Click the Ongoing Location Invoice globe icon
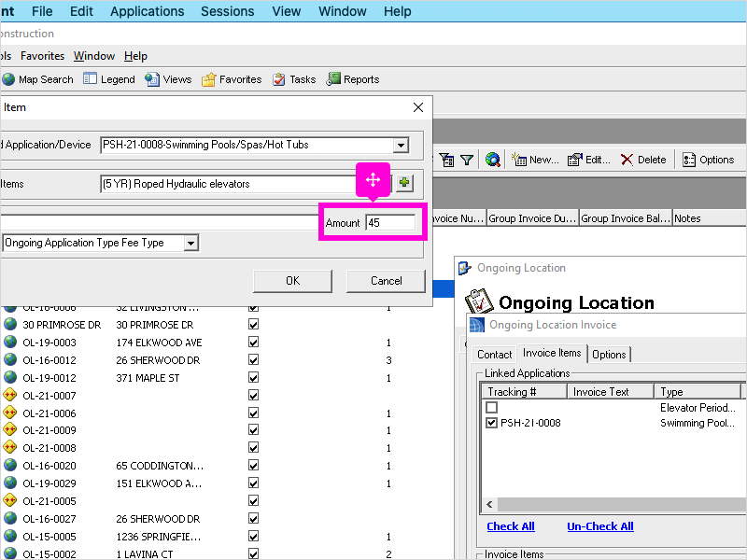 (477, 325)
